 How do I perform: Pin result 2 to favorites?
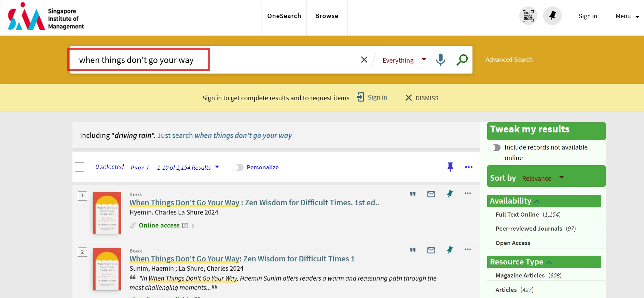[450, 250]
